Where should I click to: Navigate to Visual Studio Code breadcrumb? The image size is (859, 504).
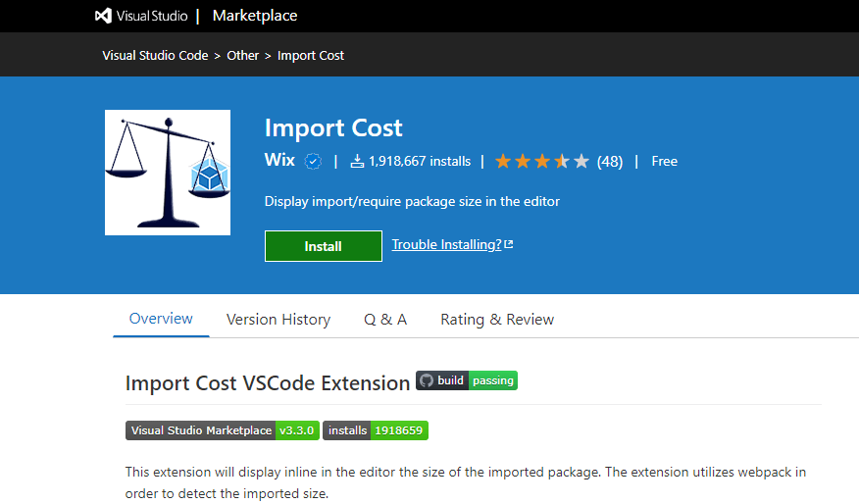(x=155, y=56)
